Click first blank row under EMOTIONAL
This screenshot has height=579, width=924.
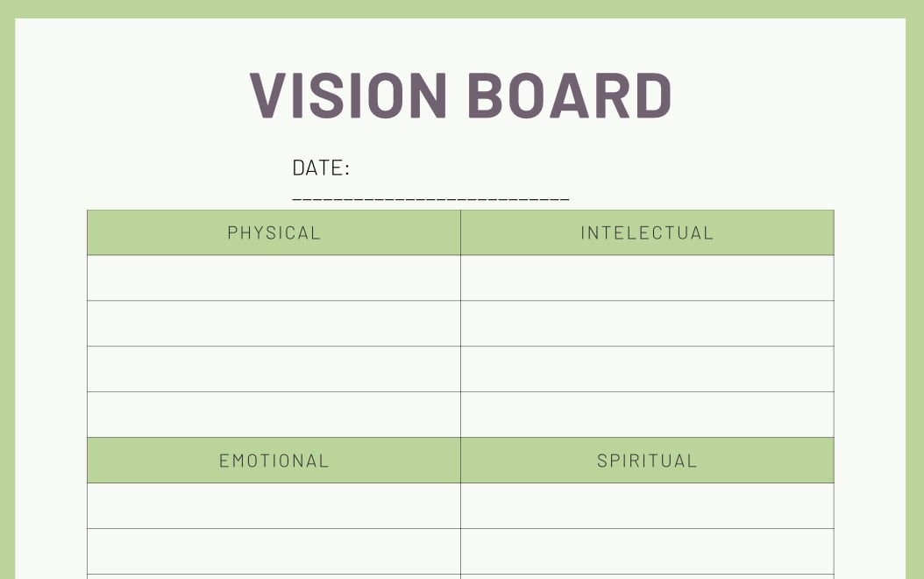pyautogui.click(x=274, y=506)
